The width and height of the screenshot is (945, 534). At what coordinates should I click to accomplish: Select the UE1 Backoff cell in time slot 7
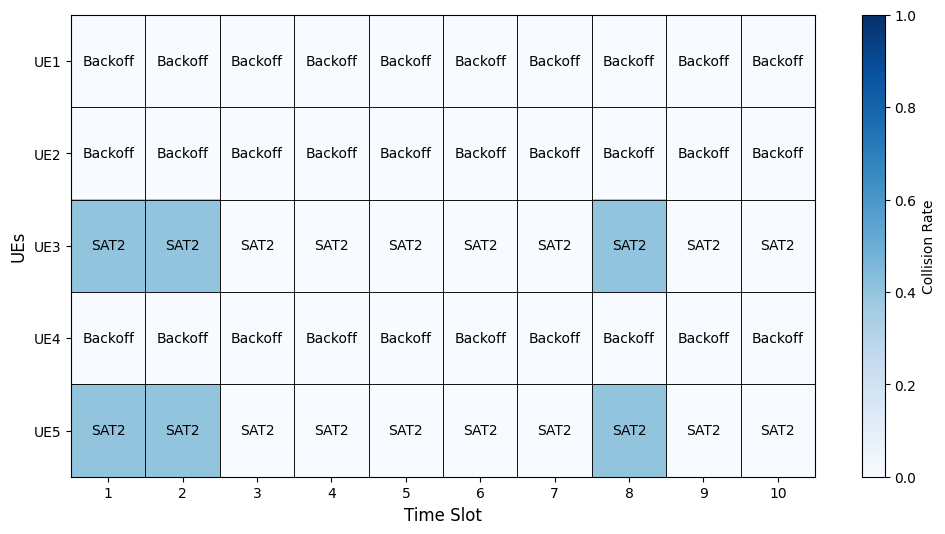click(x=554, y=61)
